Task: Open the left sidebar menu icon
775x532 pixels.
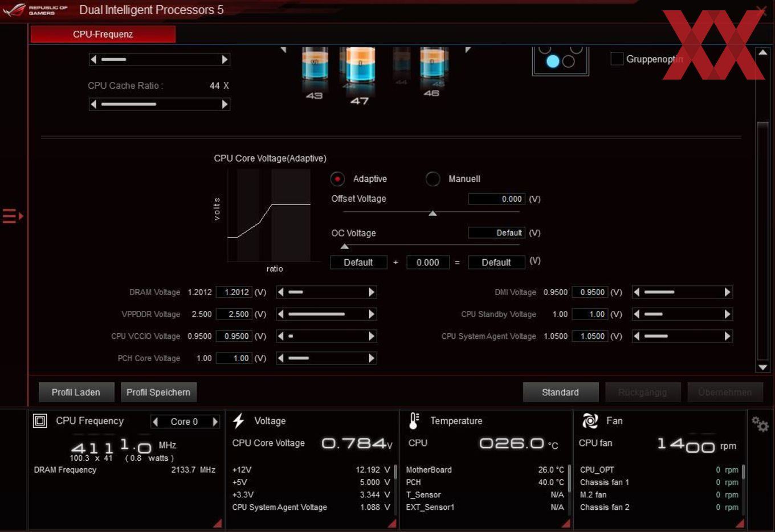Action: tap(13, 216)
